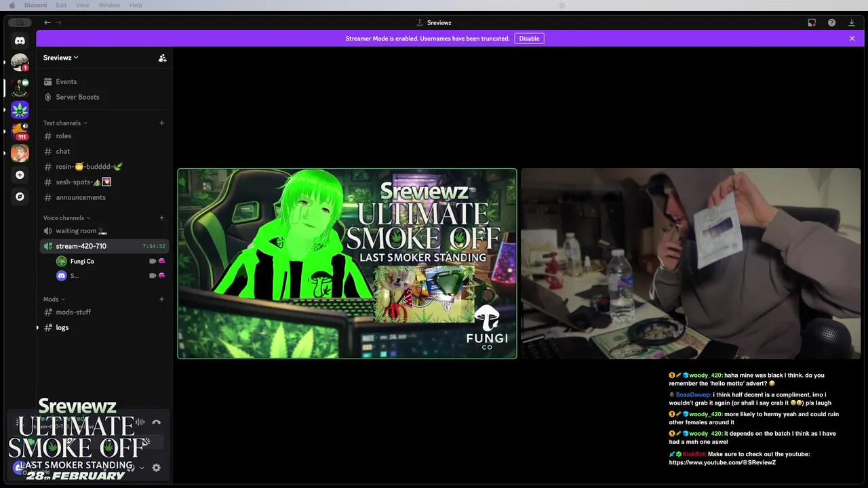Open the purple cannabis leaf server

click(20, 109)
